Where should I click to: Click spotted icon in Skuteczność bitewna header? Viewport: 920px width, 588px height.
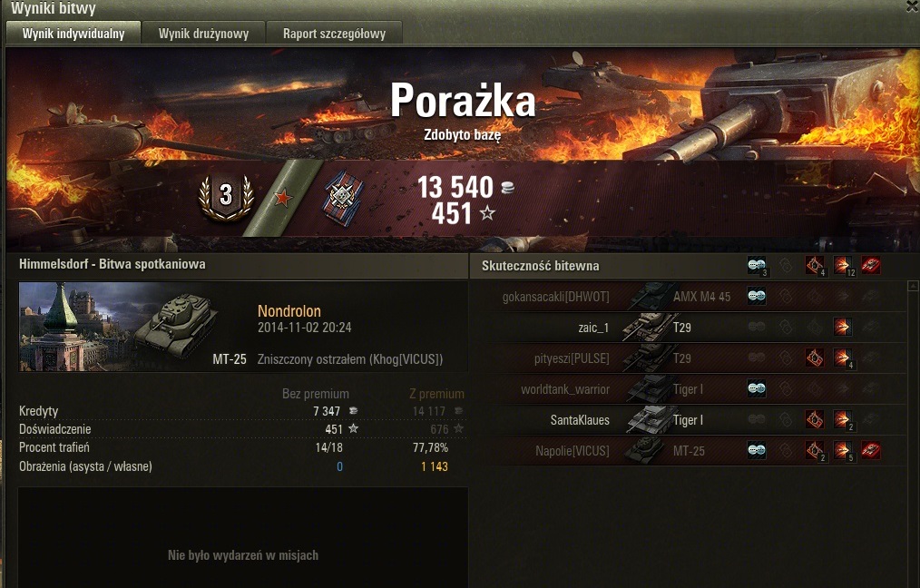[x=757, y=266]
